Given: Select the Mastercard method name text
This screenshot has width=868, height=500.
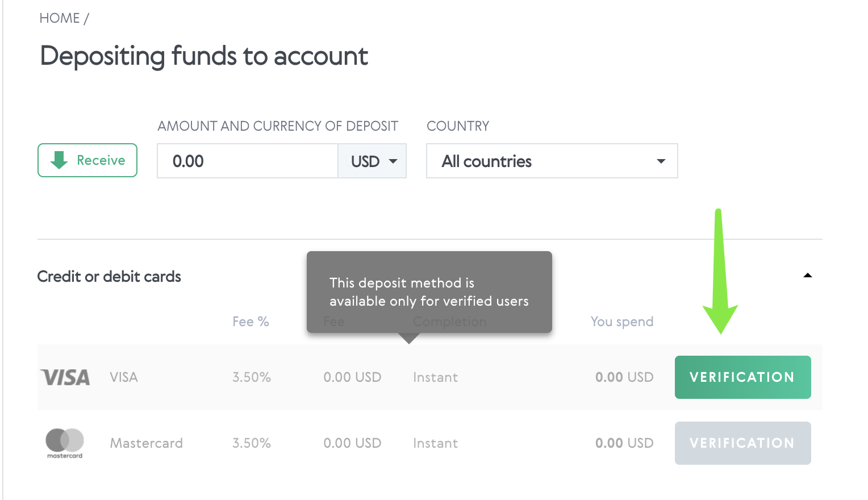Looking at the screenshot, I should click(x=146, y=443).
